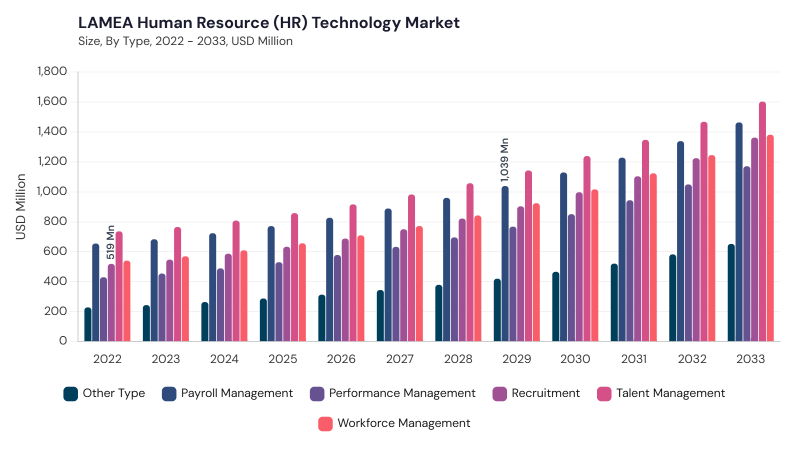This screenshot has width=800, height=450.
Task: Select the 2028 x-axis label
Action: click(x=458, y=359)
